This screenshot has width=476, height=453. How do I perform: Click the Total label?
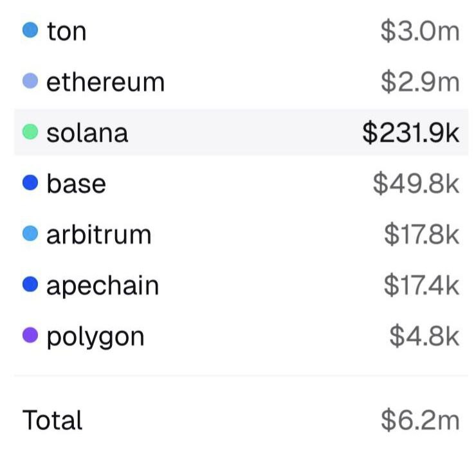point(53,420)
